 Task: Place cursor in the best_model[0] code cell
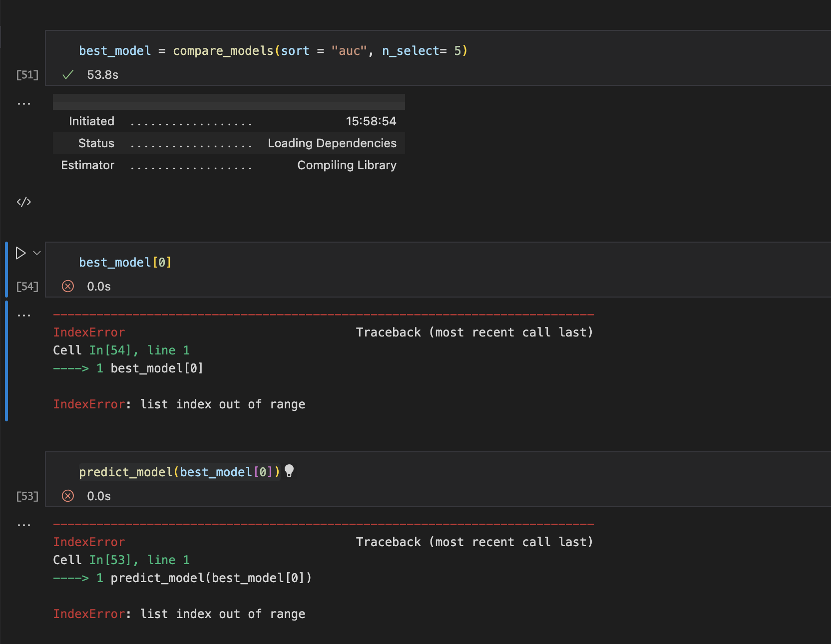[125, 262]
